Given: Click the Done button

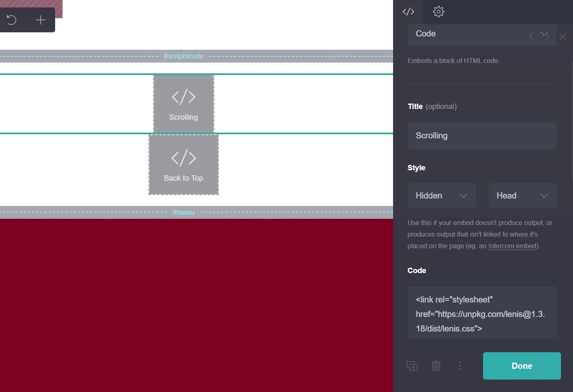Looking at the screenshot, I should pyautogui.click(x=522, y=366).
